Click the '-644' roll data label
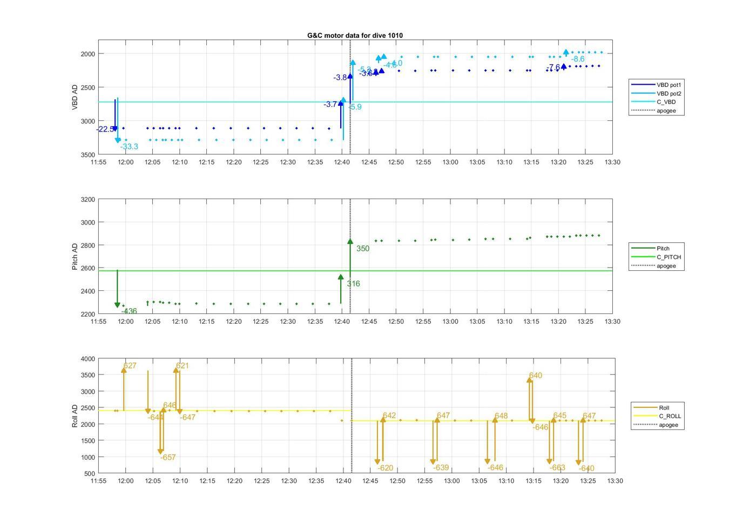 tap(156, 418)
